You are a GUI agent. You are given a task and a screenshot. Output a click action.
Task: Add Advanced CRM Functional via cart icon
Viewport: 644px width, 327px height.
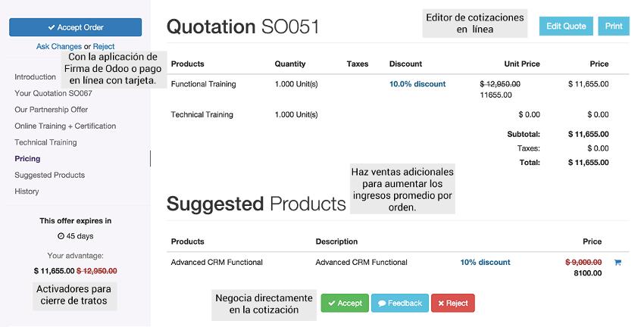pos(617,262)
